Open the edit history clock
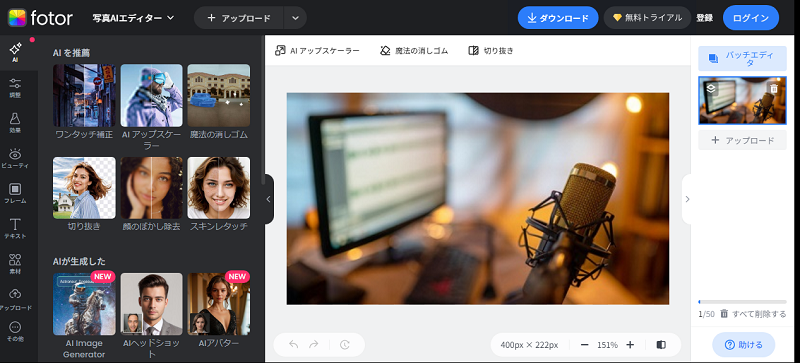Viewport: 800px width, 363px height. (x=345, y=345)
